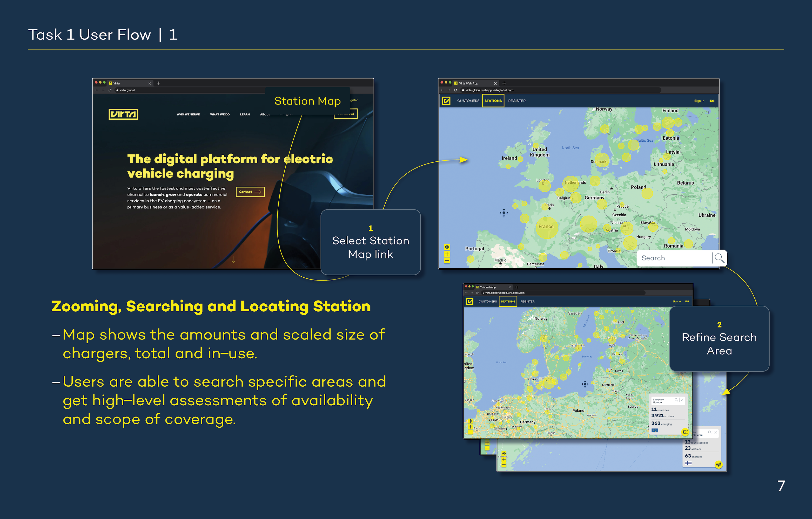Click REGISTER in the window with the large Search box
The width and height of the screenshot is (812, 519).
(x=516, y=101)
